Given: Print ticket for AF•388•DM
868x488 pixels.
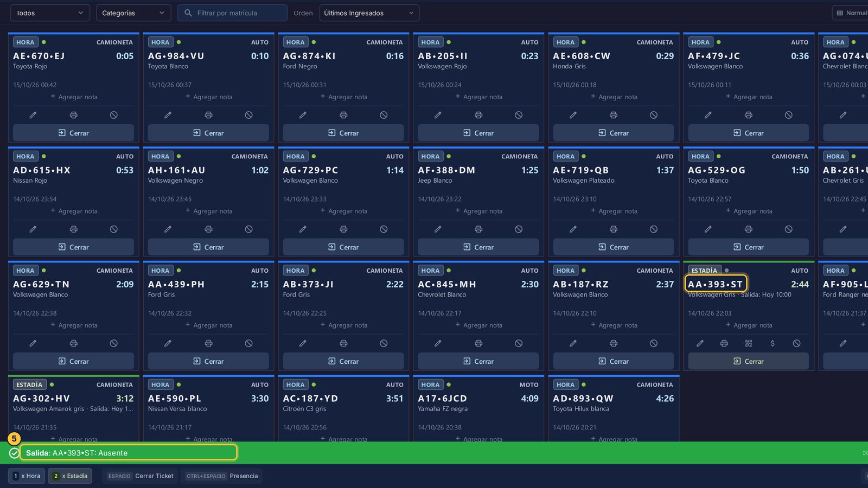Looking at the screenshot, I should click(x=478, y=229).
